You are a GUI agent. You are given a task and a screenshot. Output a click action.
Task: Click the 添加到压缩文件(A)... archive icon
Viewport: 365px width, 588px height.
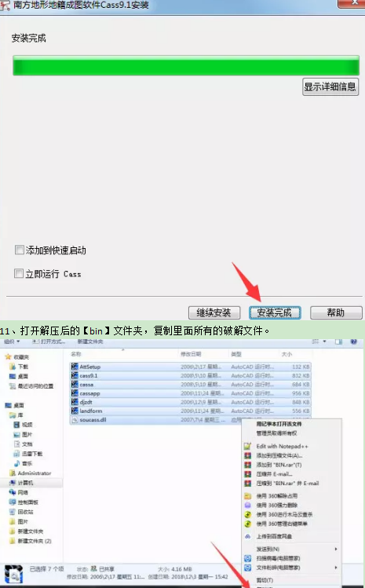pos(247,455)
